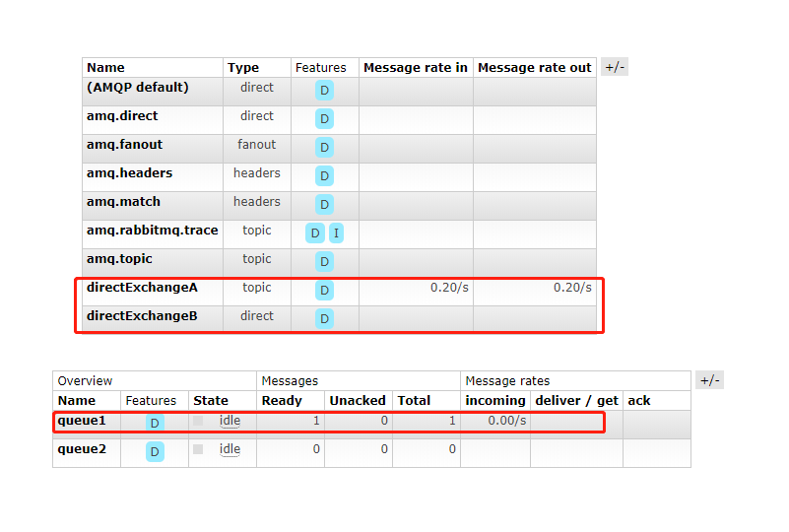Screen dimensions: 789x532
Task: Sort queues by deliver / get column
Action: click(576, 401)
